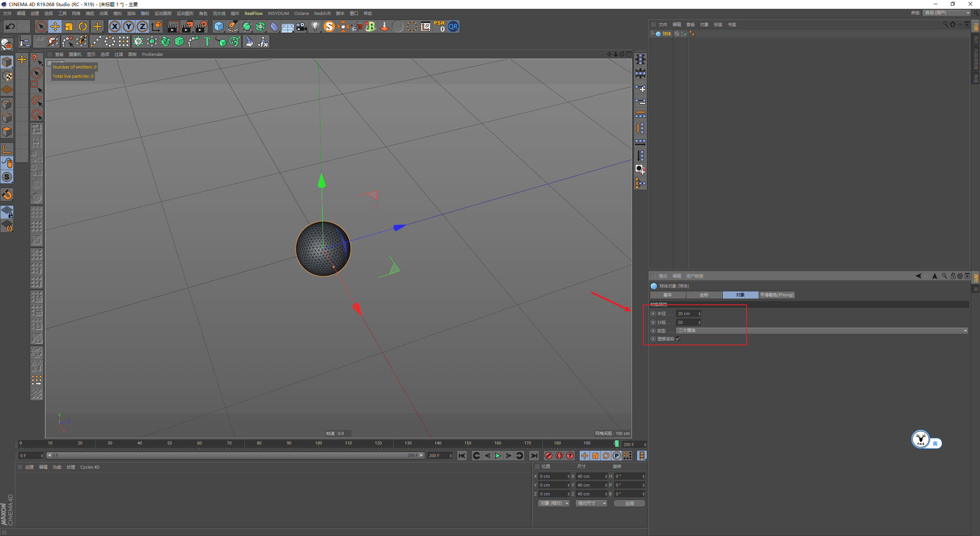The width and height of the screenshot is (980, 536).
Task: Switch to the 坐标 tab
Action: pyautogui.click(x=704, y=295)
